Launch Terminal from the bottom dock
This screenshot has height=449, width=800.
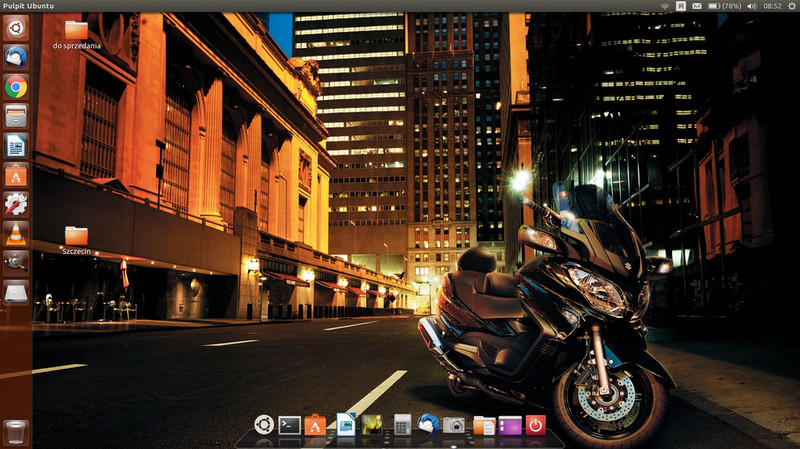(290, 425)
